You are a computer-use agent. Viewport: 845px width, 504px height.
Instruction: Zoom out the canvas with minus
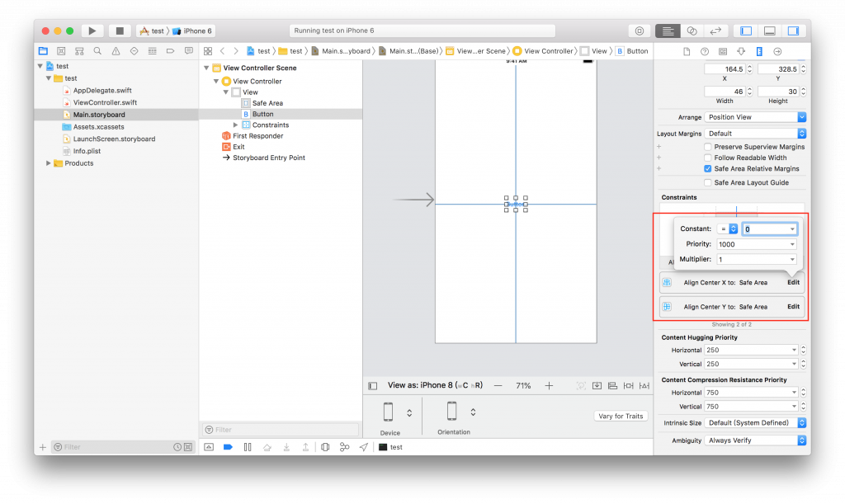point(498,385)
